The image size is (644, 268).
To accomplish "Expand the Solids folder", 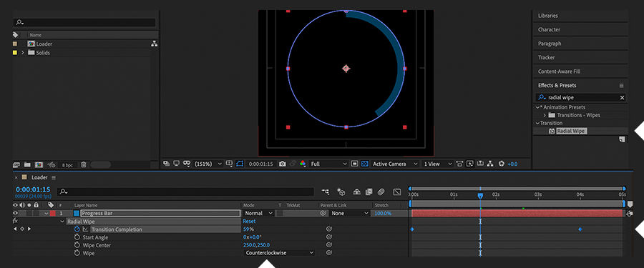I will pyautogui.click(x=23, y=53).
